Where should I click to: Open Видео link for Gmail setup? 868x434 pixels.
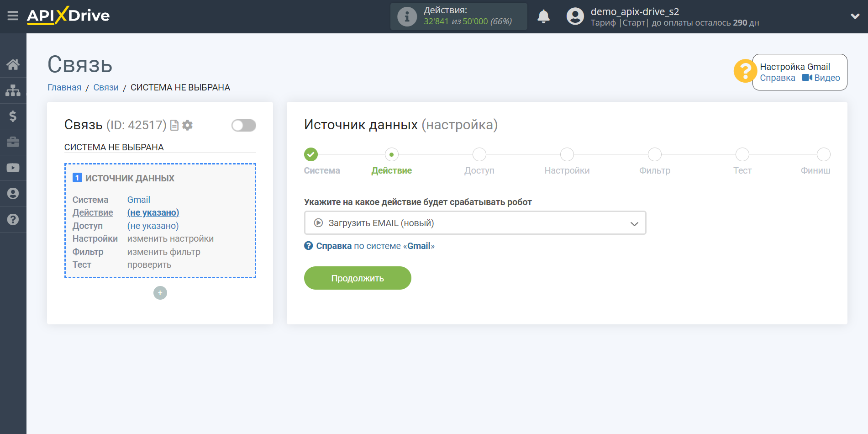821,78
